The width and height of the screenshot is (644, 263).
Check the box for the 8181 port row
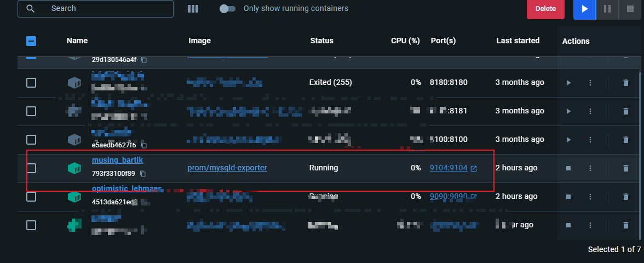(31, 111)
